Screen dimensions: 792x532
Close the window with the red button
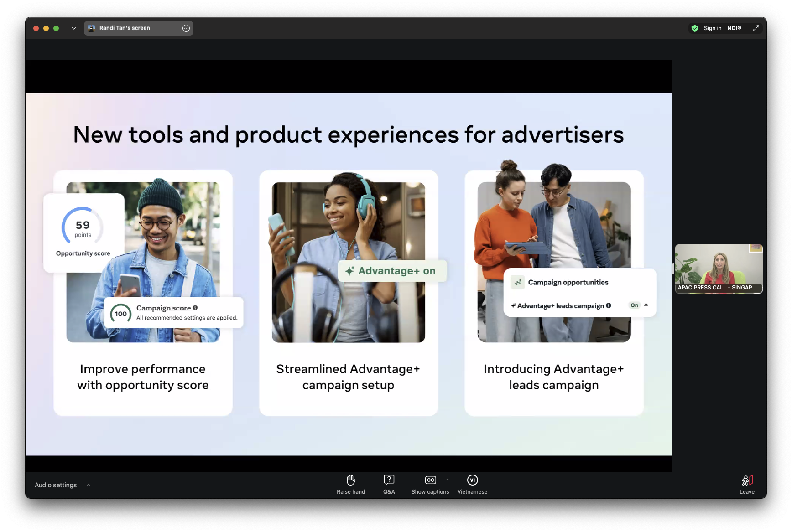(x=36, y=28)
